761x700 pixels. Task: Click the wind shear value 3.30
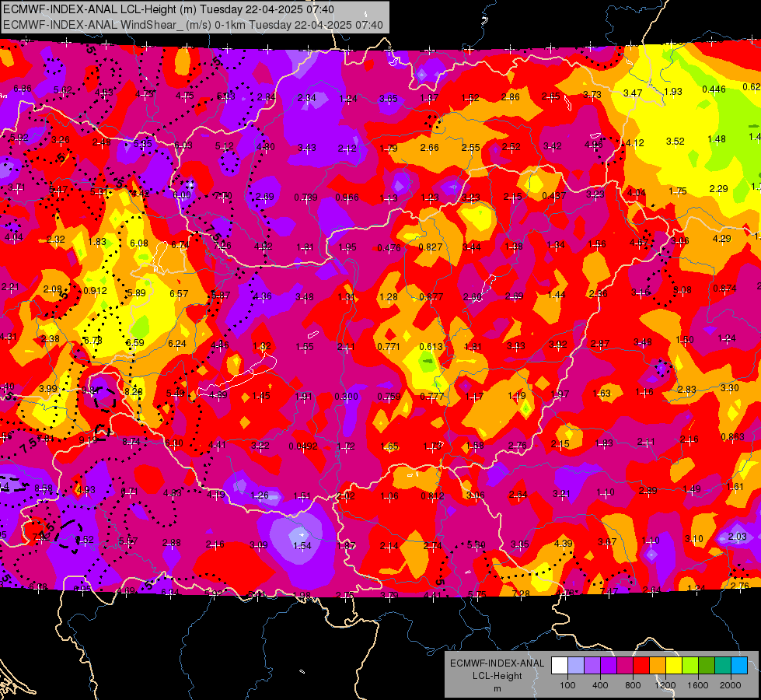pos(729,388)
